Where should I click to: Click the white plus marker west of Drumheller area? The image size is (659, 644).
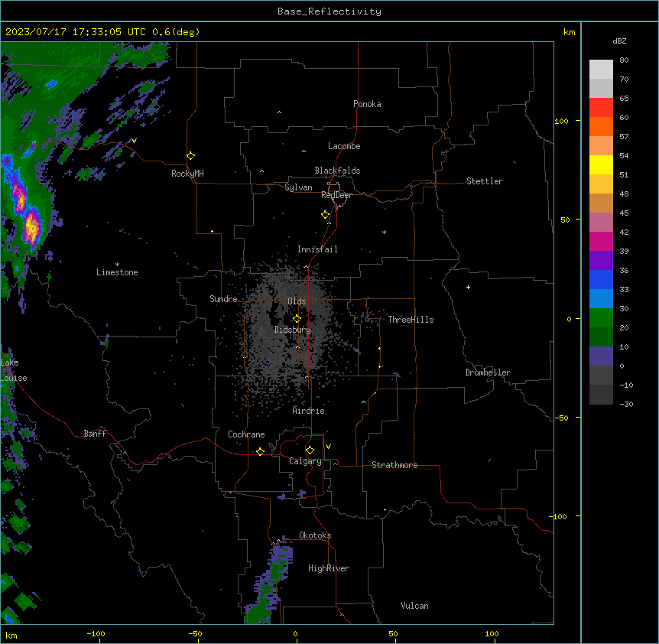click(468, 287)
